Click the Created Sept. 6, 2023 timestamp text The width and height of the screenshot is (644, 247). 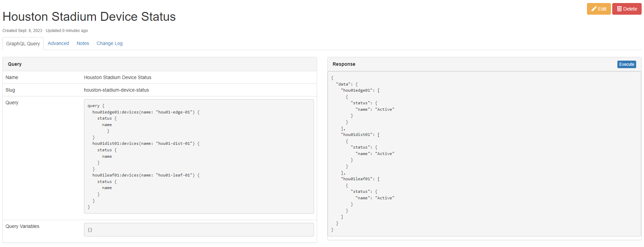23,31
